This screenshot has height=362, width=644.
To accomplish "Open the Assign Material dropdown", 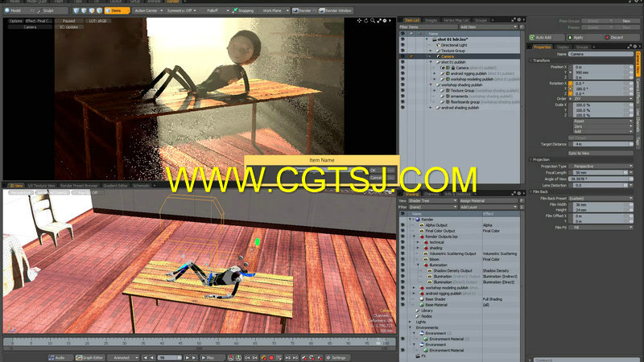I will [489, 200].
